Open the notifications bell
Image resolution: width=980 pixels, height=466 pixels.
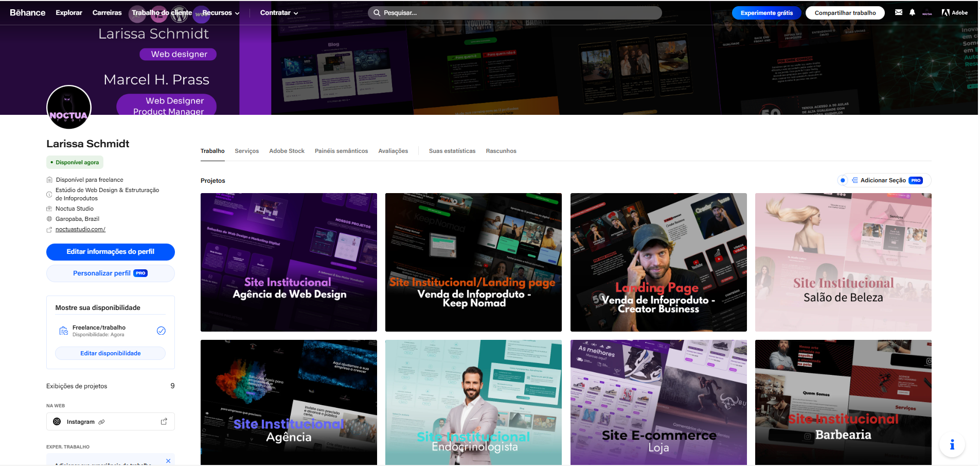click(x=912, y=12)
